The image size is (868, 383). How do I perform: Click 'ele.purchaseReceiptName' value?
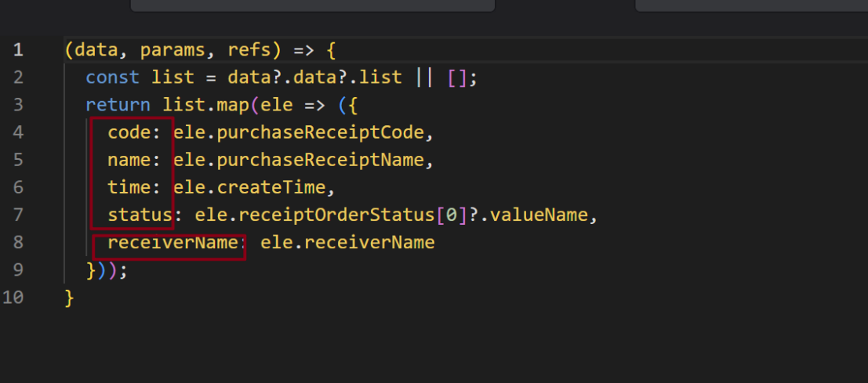(299, 161)
